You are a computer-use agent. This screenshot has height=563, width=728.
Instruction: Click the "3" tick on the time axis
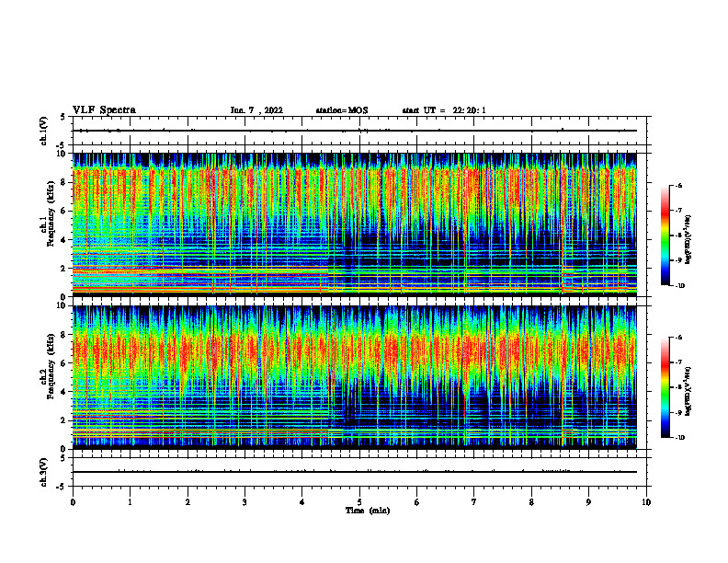[x=245, y=502]
